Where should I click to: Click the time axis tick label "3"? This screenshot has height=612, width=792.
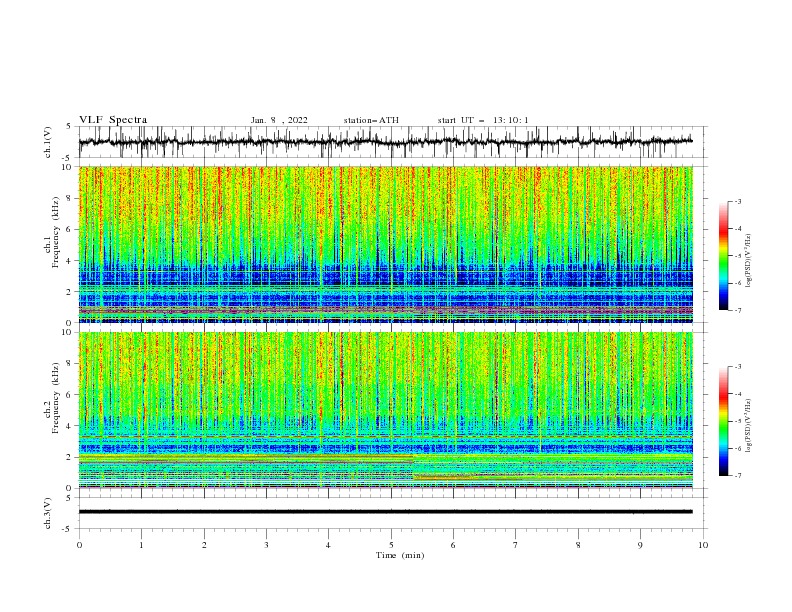click(x=266, y=545)
